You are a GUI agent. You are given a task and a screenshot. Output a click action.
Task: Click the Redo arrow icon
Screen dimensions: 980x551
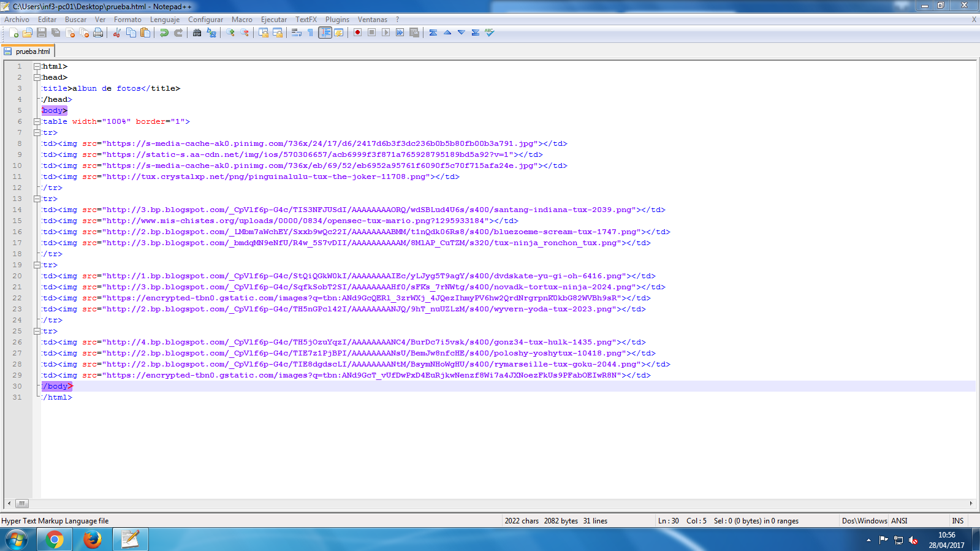[178, 32]
